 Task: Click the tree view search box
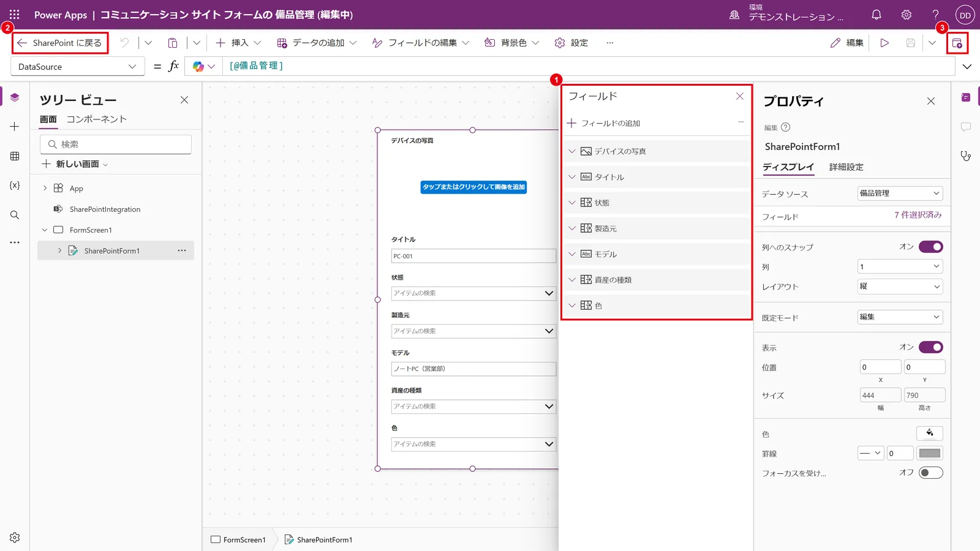tap(116, 144)
